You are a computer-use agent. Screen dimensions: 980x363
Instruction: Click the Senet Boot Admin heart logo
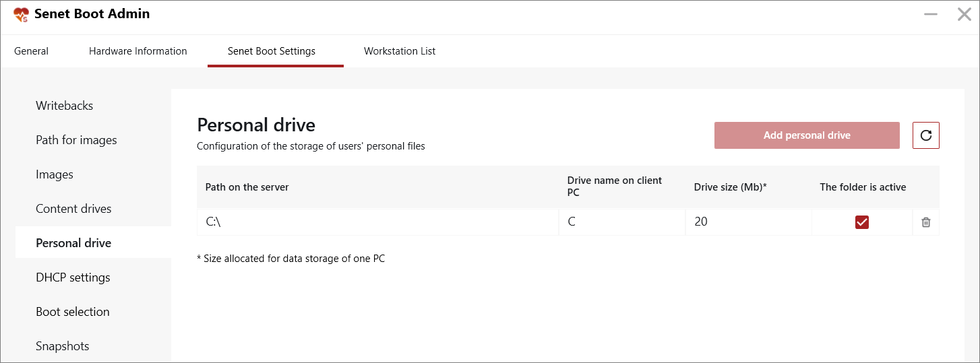tap(22, 15)
